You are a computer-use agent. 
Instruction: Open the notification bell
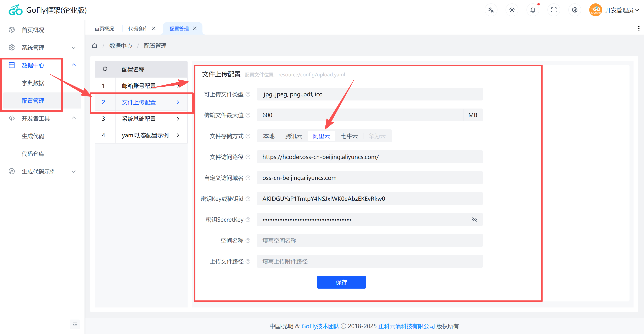pos(533,10)
